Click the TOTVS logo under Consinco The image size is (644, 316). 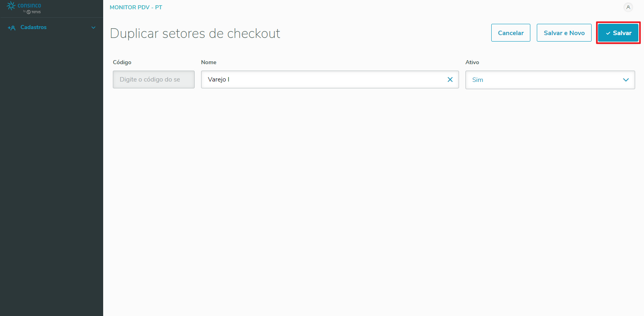[34, 12]
